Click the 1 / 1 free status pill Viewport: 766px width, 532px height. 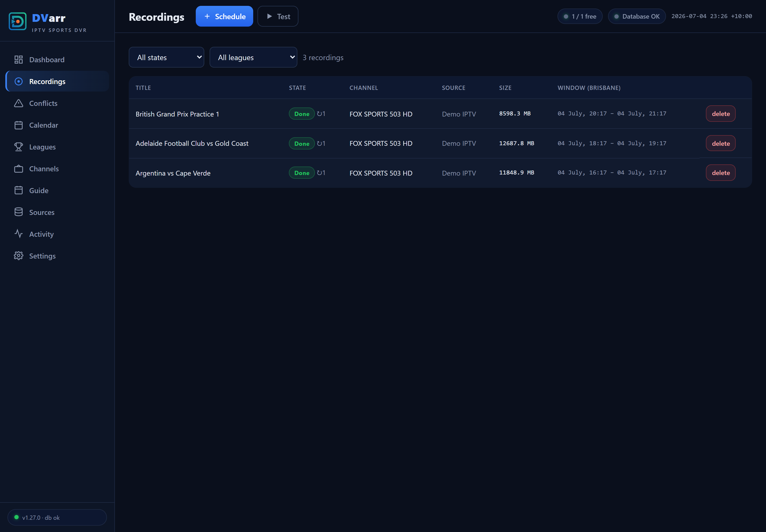(x=580, y=16)
